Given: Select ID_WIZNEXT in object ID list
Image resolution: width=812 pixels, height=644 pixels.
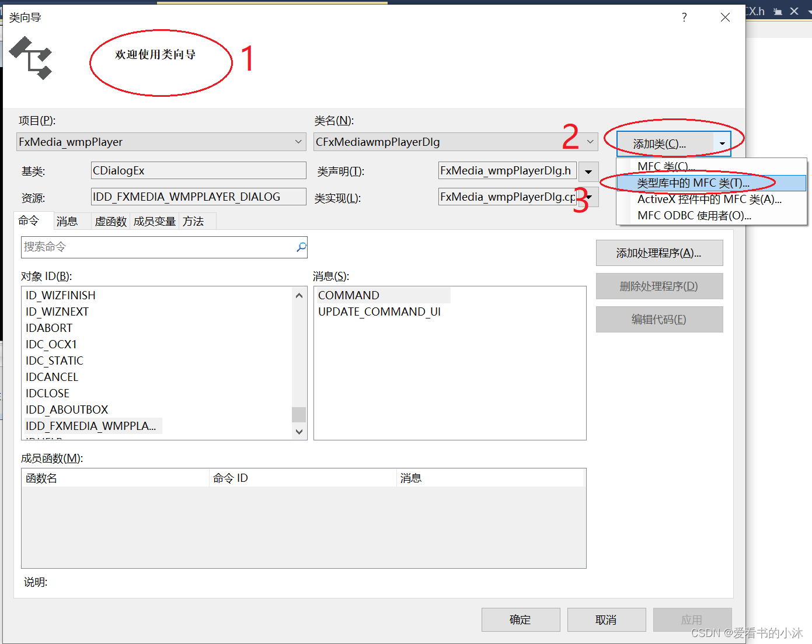Looking at the screenshot, I should coord(57,311).
